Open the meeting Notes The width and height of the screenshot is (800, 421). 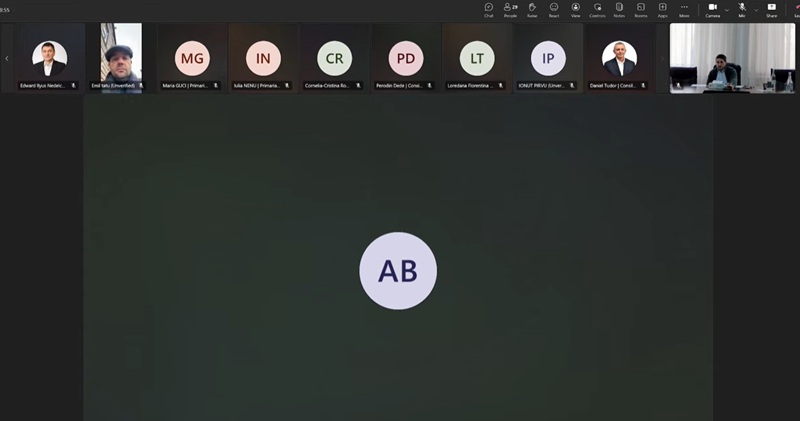coord(619,10)
